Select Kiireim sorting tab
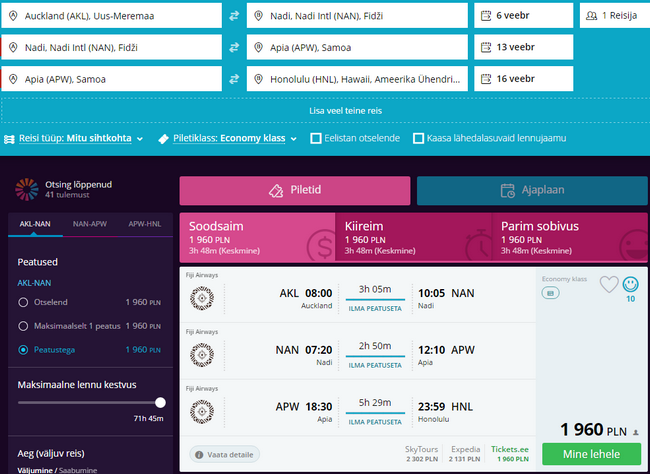 tap(413, 238)
